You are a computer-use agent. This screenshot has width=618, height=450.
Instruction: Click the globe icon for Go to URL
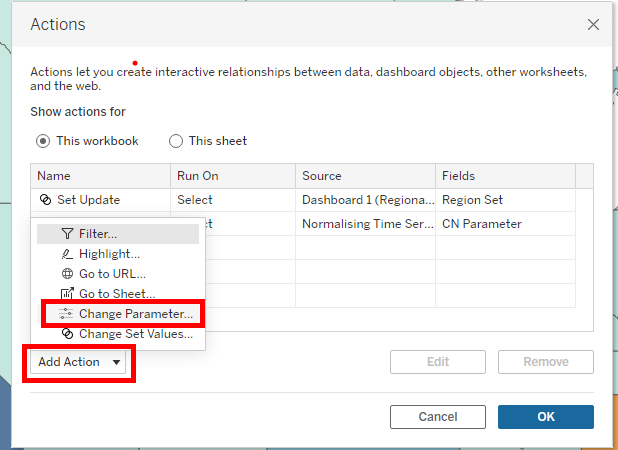click(x=68, y=274)
